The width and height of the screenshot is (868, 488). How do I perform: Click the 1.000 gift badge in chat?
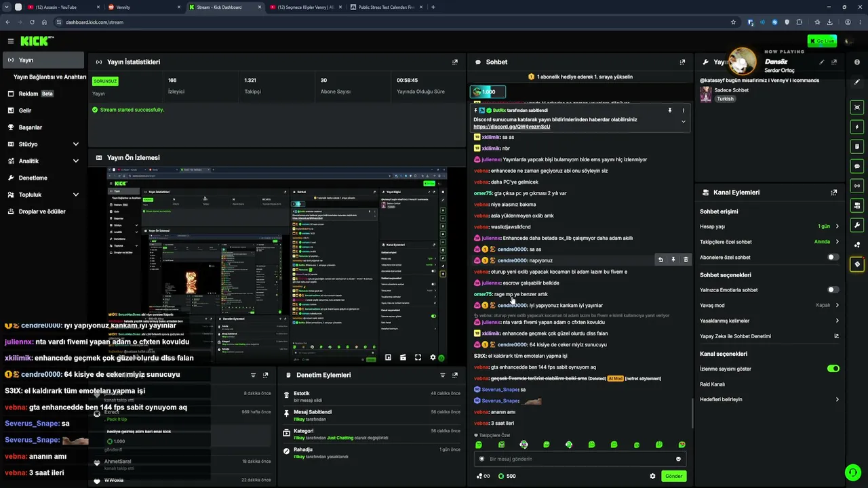[488, 91]
